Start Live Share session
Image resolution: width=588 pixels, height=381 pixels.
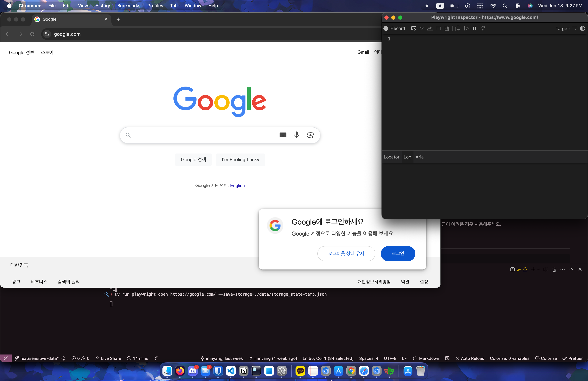click(x=108, y=358)
